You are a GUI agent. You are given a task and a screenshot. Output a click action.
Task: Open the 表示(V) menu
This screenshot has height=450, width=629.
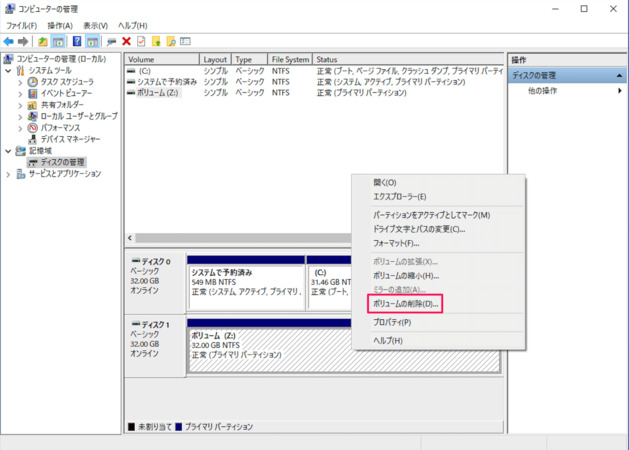pyautogui.click(x=95, y=26)
